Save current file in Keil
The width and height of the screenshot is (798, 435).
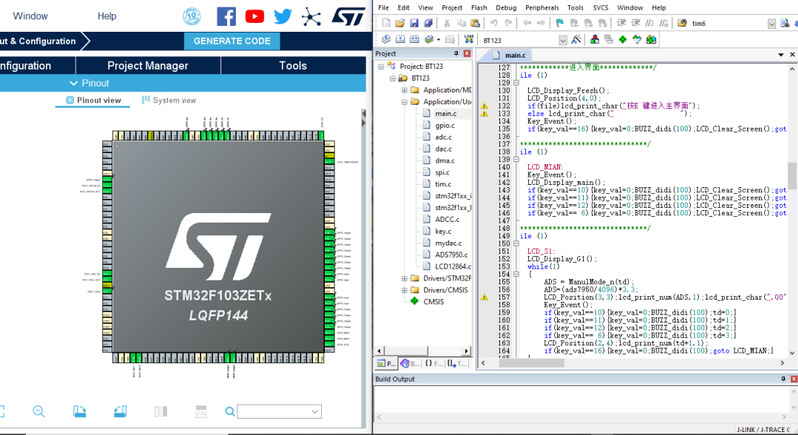(414, 23)
